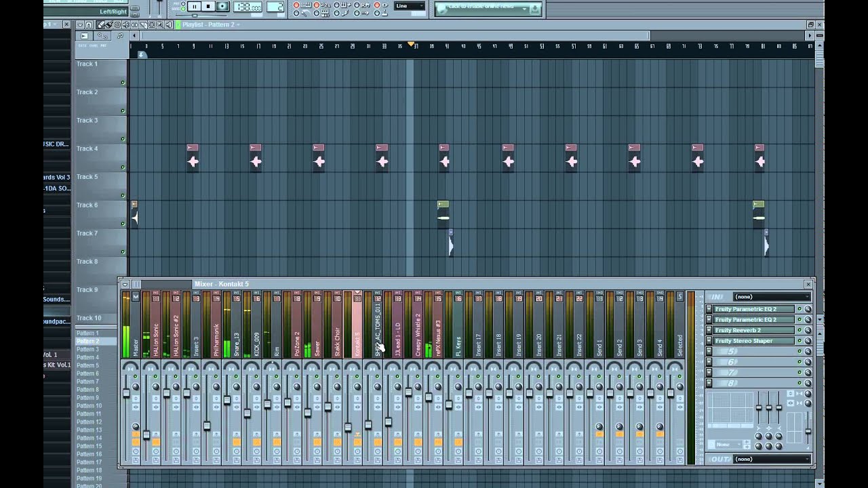Click the orange playhead marker on timeline
Image resolution: width=868 pixels, height=488 pixels.
pyautogui.click(x=411, y=45)
